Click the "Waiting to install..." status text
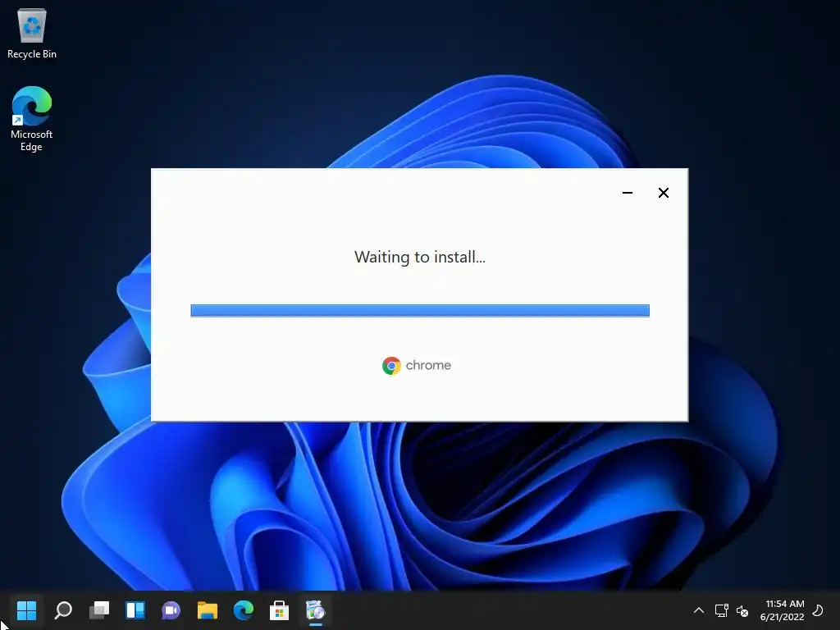The height and width of the screenshot is (630, 840). (420, 257)
